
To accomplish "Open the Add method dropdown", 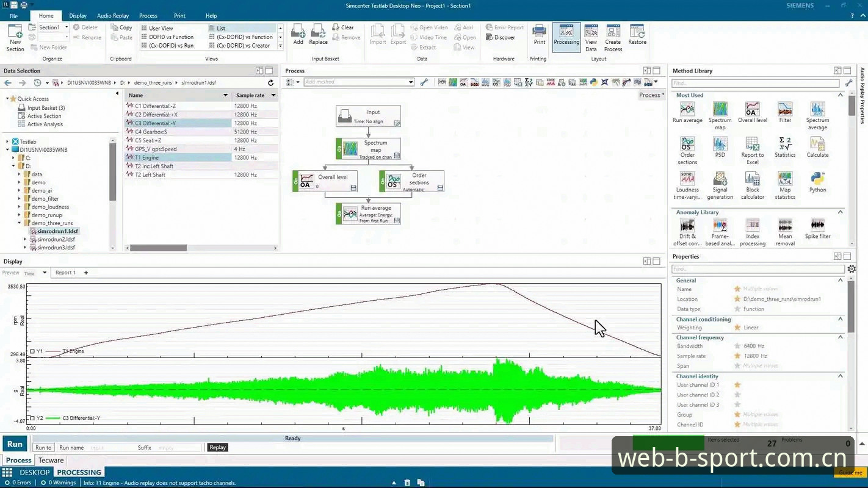I will [411, 82].
